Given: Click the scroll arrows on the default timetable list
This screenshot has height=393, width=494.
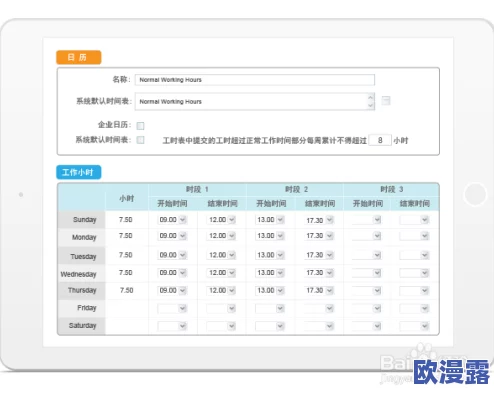Looking at the screenshot, I should (370, 101).
